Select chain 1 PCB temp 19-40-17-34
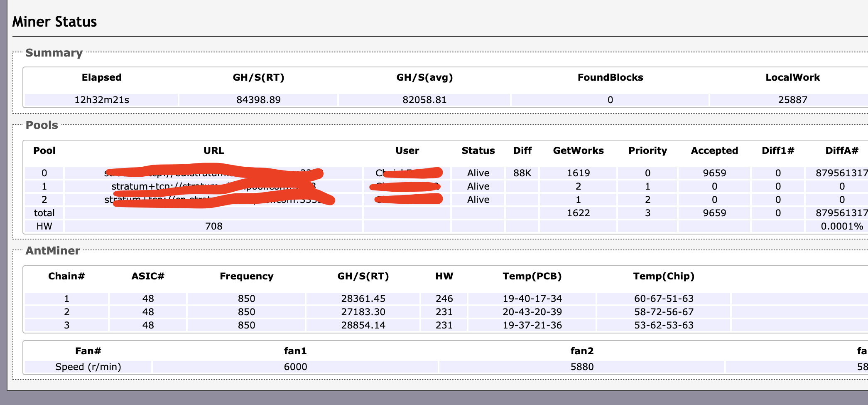 point(532,299)
